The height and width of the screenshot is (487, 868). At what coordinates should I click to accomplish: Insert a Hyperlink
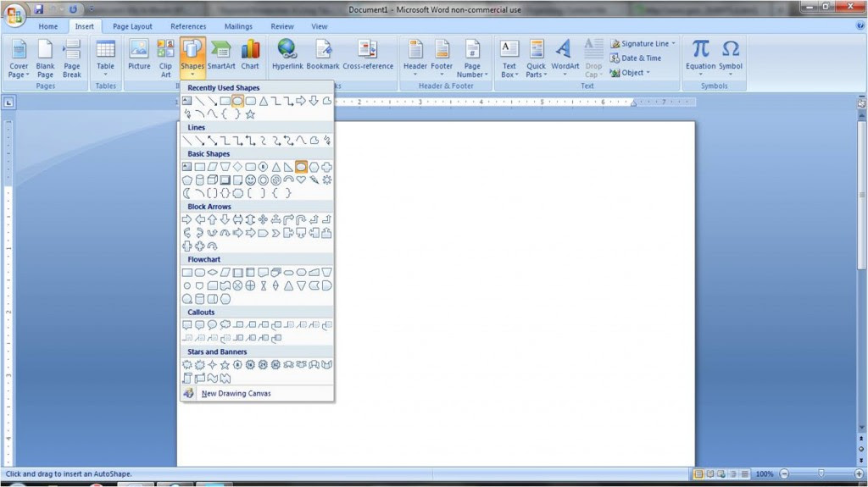(x=287, y=55)
